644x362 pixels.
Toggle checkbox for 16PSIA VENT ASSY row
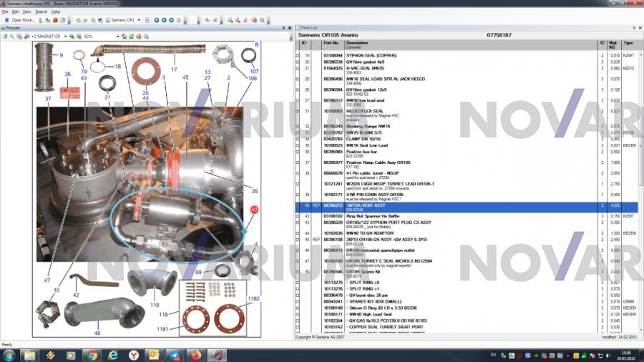point(298,205)
